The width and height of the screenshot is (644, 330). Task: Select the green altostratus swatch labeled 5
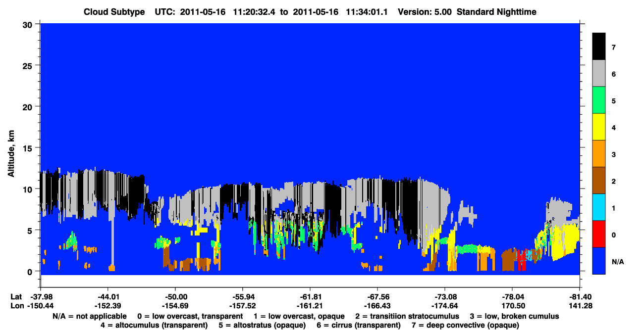599,100
